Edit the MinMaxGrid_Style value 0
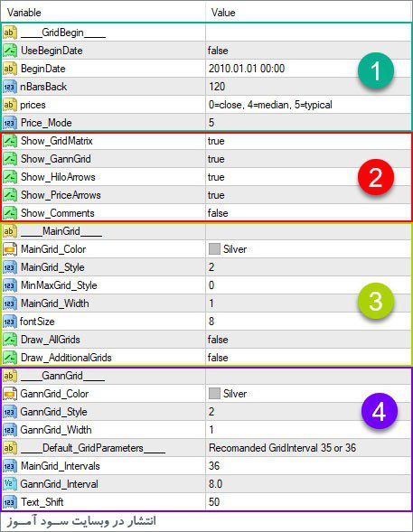Image resolution: width=413 pixels, height=532 pixels. pyautogui.click(x=211, y=285)
